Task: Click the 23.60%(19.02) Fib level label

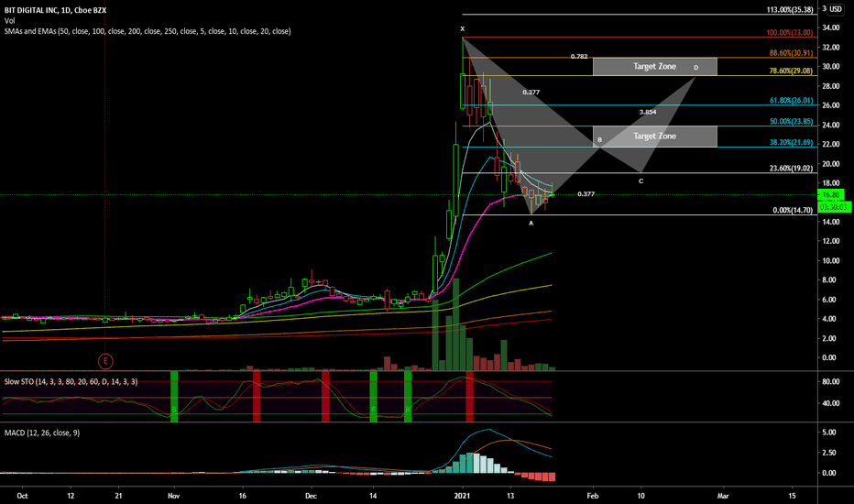Action: point(791,169)
